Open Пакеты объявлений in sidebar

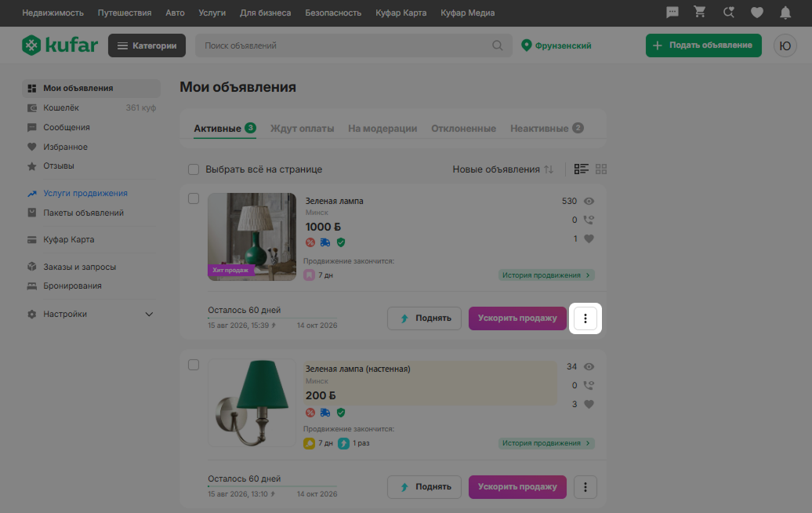pyautogui.click(x=83, y=213)
